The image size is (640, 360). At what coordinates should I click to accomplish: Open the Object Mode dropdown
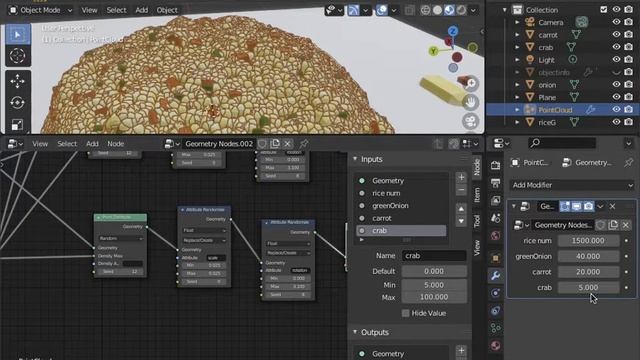click(40, 10)
